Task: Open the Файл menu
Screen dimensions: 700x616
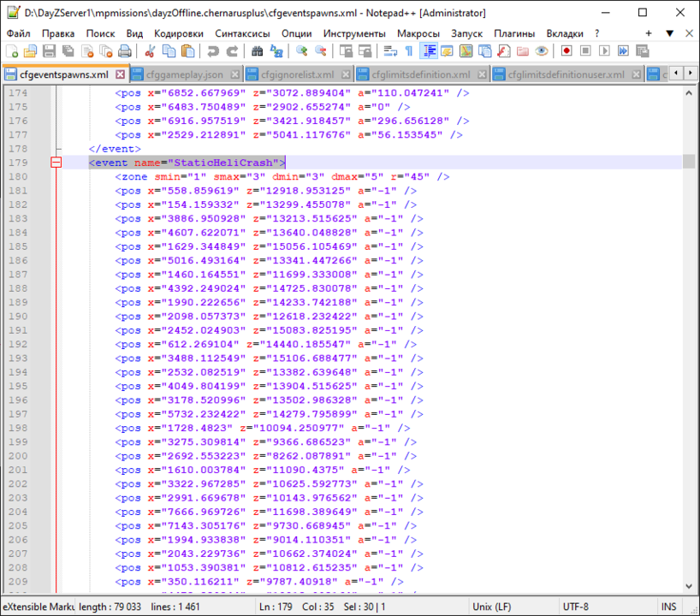Action: pyautogui.click(x=18, y=33)
